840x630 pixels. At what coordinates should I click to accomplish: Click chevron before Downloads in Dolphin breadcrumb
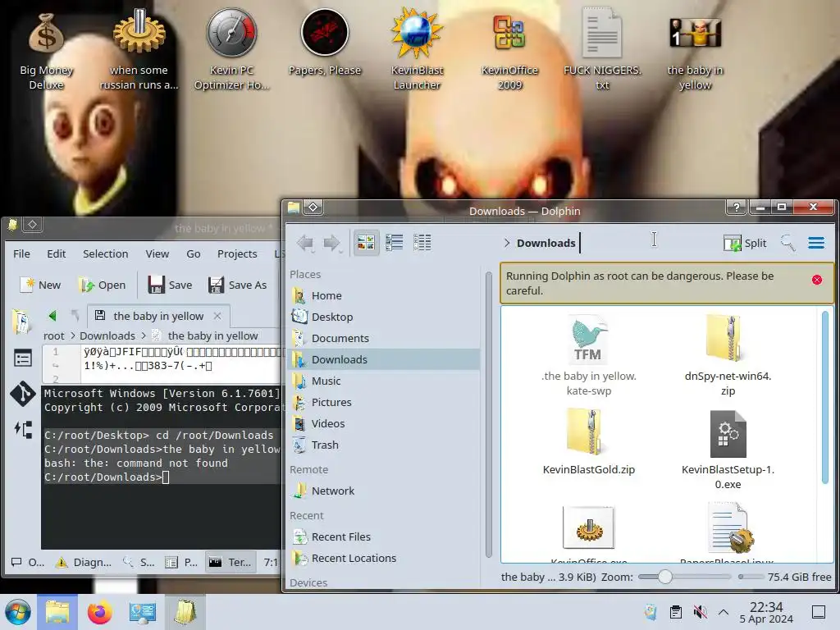507,243
